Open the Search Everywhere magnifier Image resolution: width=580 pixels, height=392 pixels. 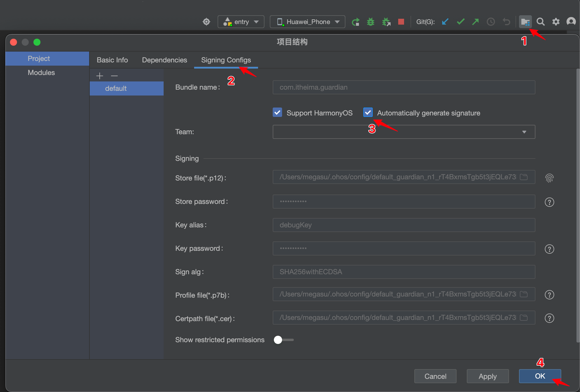pos(540,22)
